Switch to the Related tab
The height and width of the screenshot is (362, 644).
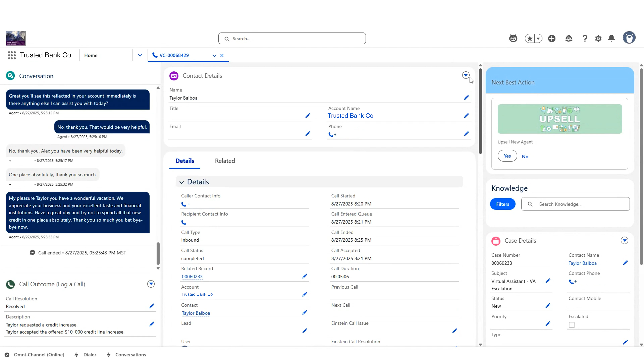(225, 161)
